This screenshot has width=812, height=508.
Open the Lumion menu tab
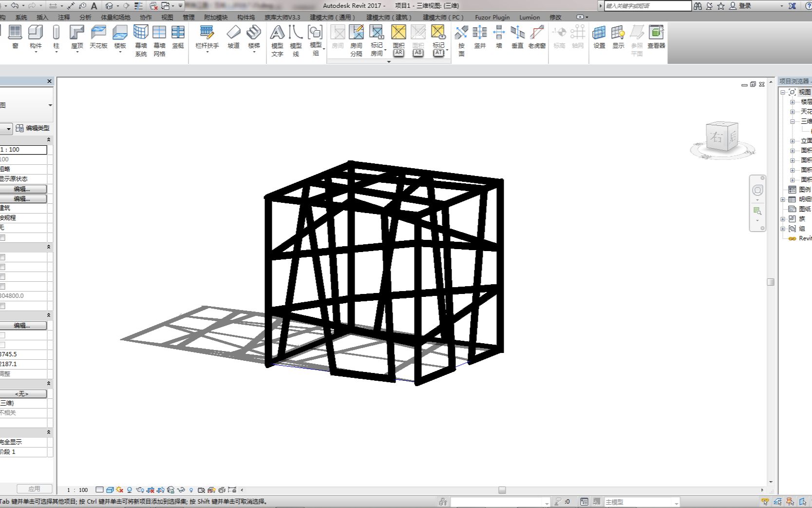[x=529, y=17]
